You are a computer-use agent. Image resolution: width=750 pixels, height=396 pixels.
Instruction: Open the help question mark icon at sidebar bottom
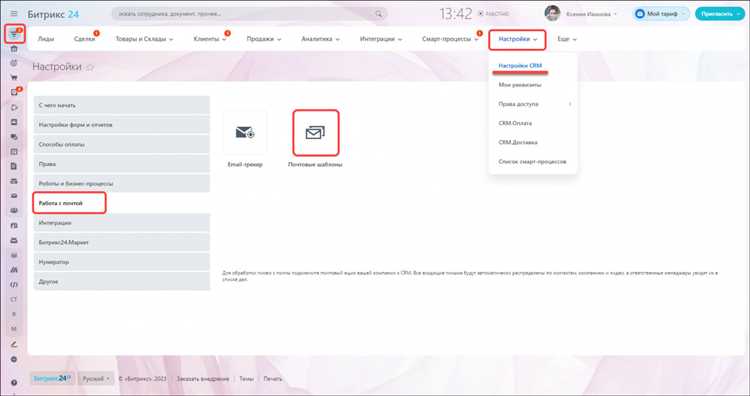[x=14, y=383]
